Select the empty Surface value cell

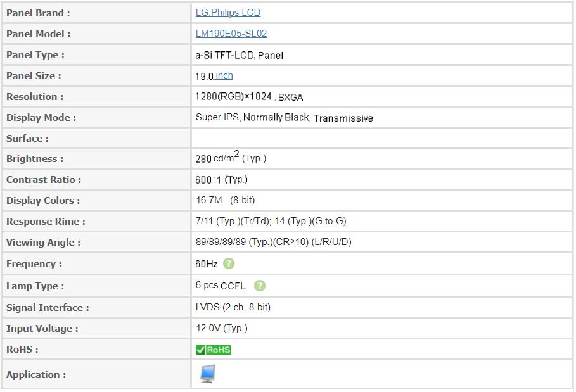click(x=381, y=139)
